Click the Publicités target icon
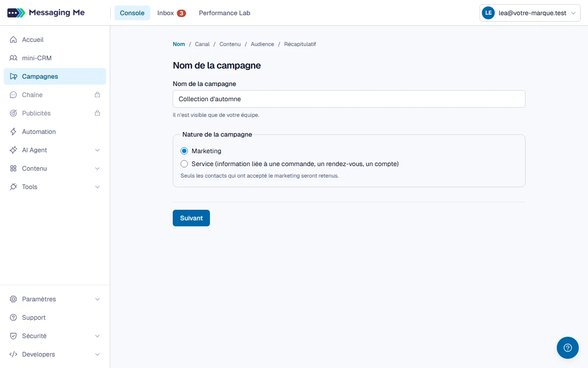Image resolution: width=588 pixels, height=368 pixels. (x=13, y=113)
